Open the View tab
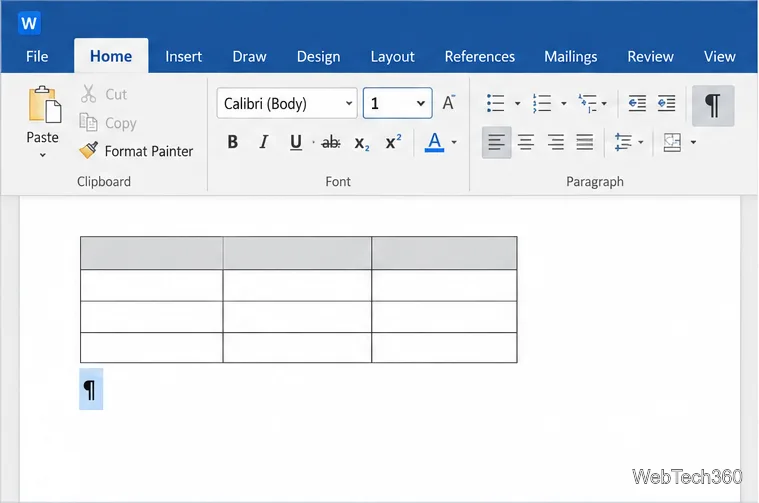The height and width of the screenshot is (503, 759). (720, 57)
